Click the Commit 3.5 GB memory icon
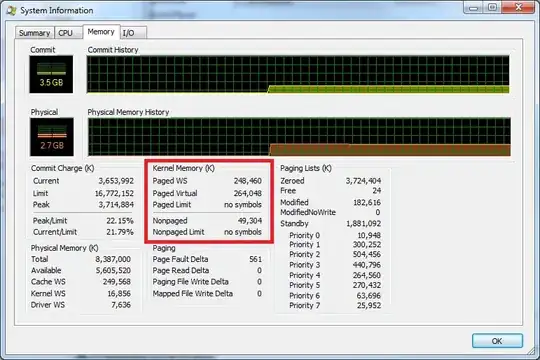This screenshot has height=360, width=540. (x=51, y=74)
